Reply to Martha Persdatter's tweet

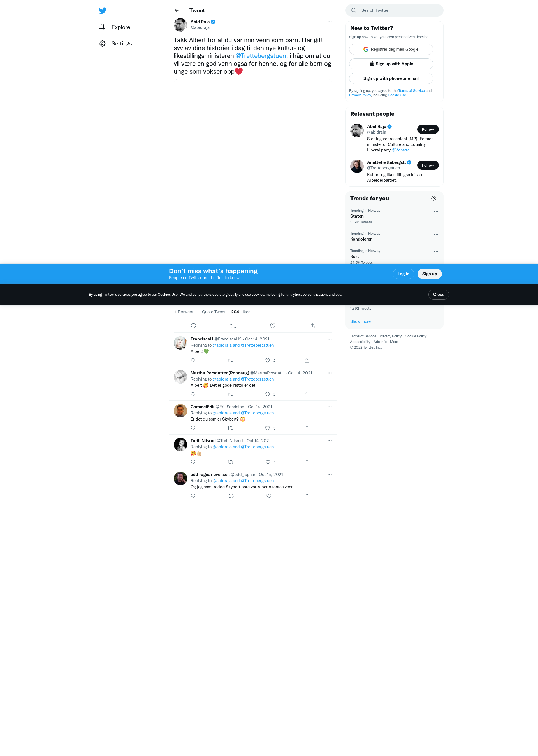click(x=193, y=394)
